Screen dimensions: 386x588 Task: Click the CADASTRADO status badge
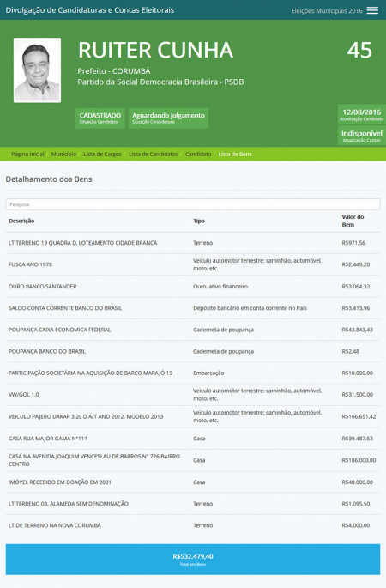pos(100,118)
